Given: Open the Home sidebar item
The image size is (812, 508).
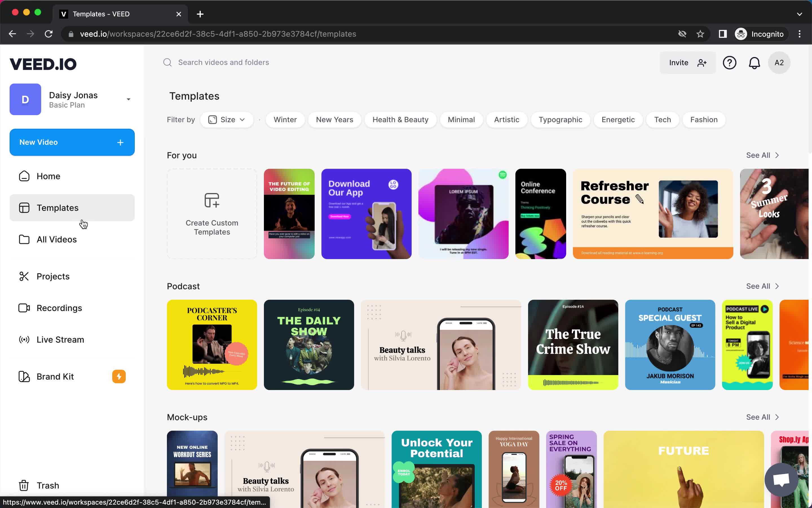Looking at the screenshot, I should point(72,176).
